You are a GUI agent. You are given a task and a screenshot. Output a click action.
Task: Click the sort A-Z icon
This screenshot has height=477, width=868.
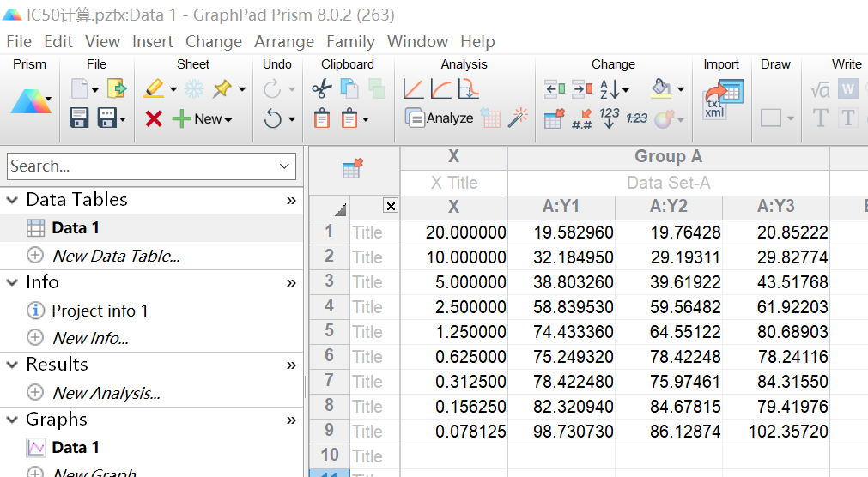610,88
